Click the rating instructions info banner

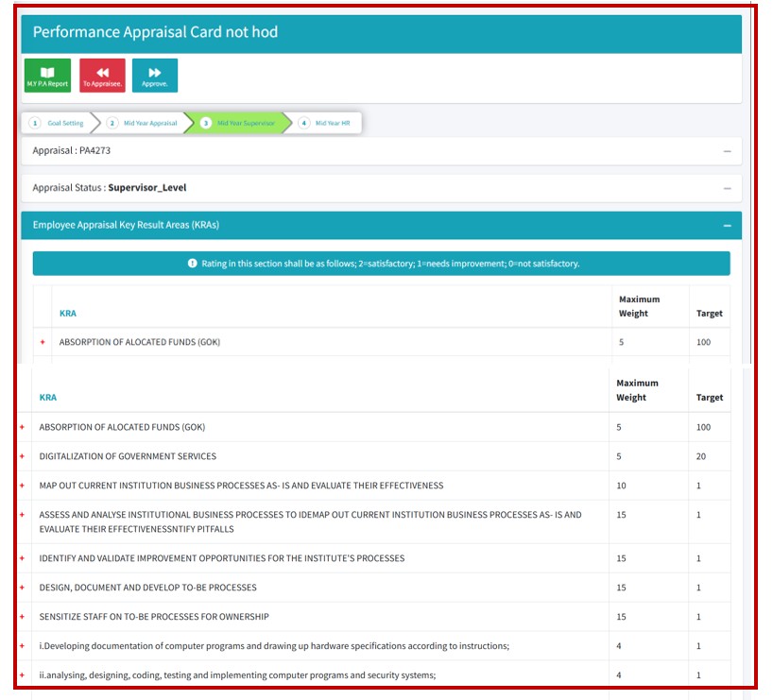381,264
